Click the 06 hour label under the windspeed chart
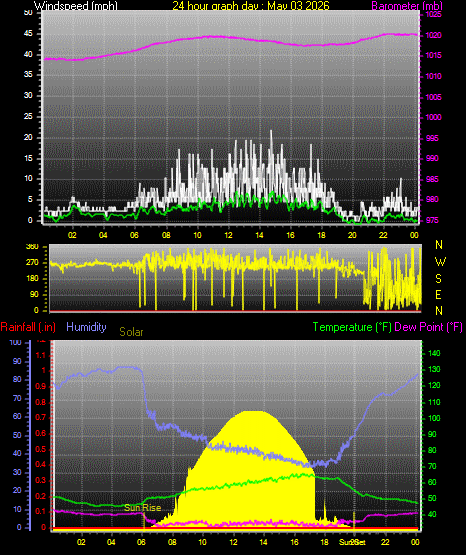 (x=134, y=235)
